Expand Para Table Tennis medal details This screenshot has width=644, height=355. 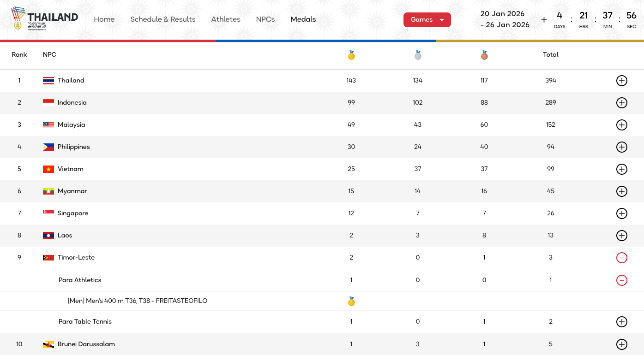621,322
